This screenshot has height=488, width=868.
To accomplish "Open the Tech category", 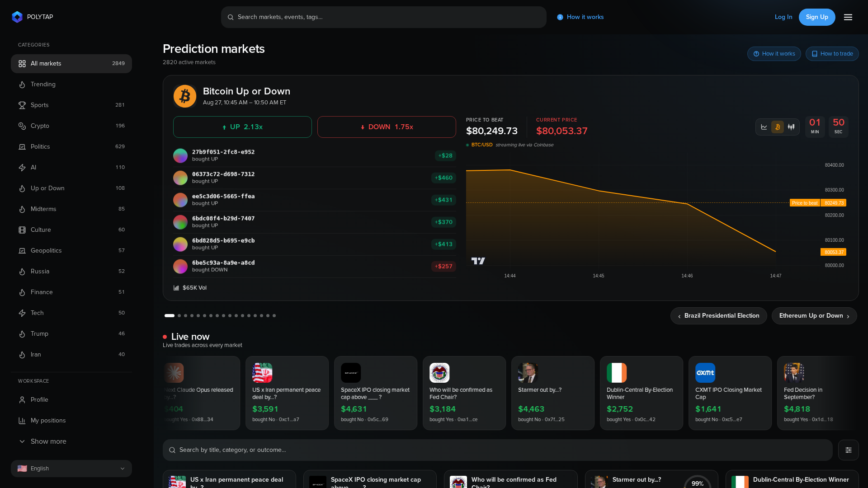I will point(71,313).
